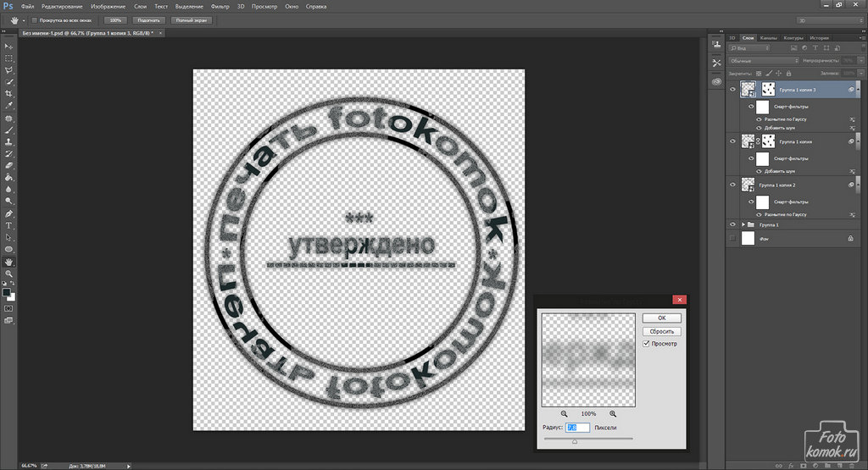The width and height of the screenshot is (868, 470).
Task: Open the status bar info arrow
Action: tap(129, 466)
